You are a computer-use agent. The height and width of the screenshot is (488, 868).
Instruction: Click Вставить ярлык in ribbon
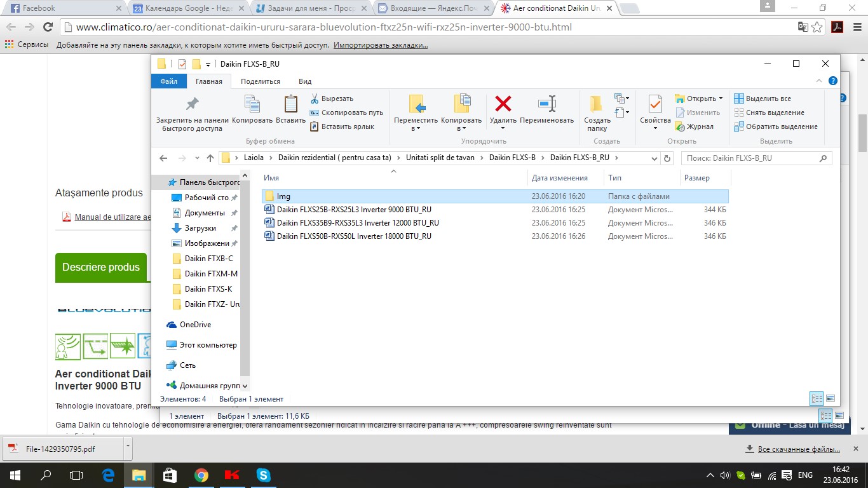tap(342, 126)
